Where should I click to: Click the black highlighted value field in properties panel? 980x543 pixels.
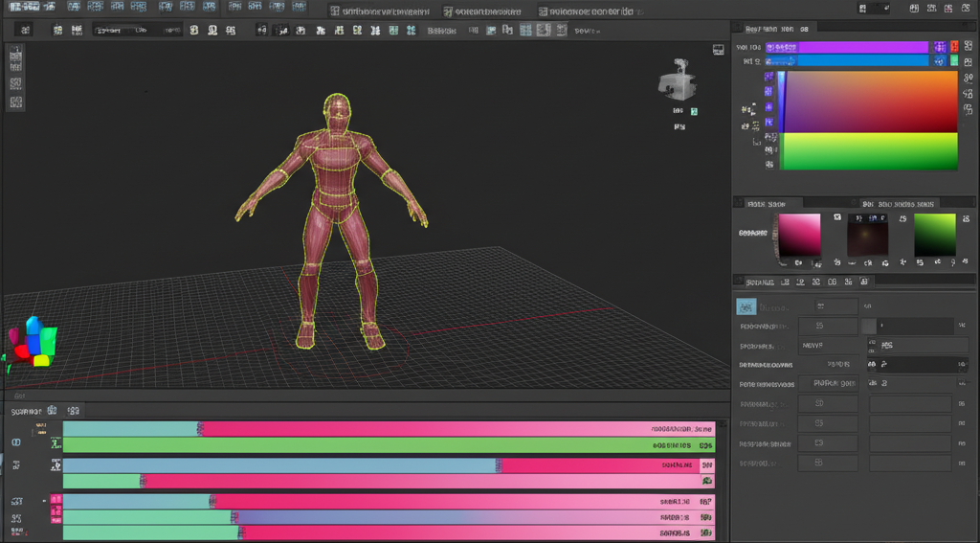click(917, 365)
